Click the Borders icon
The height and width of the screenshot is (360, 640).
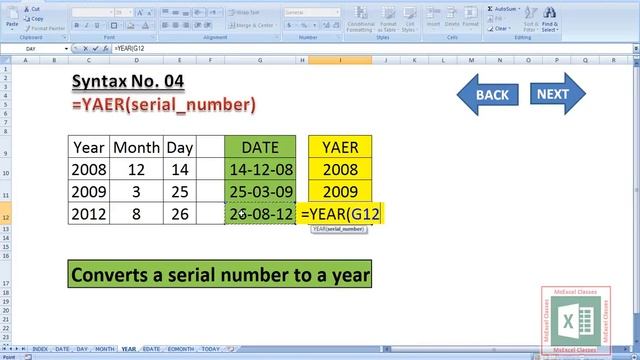tap(114, 26)
